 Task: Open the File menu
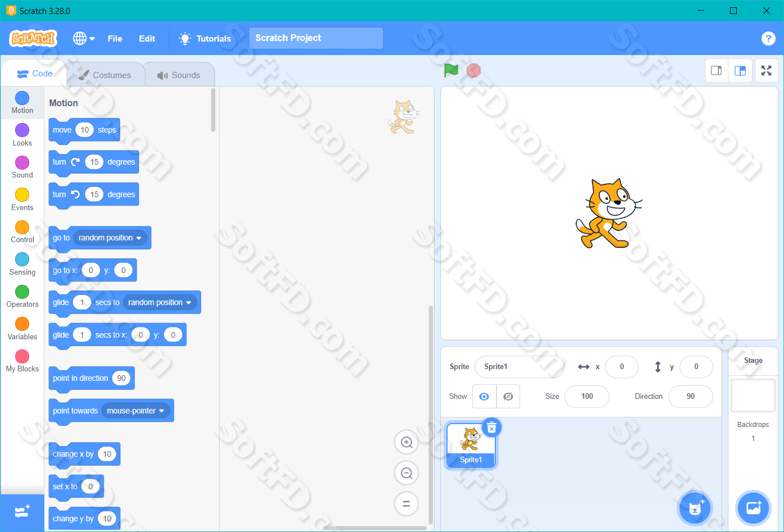[x=115, y=38]
